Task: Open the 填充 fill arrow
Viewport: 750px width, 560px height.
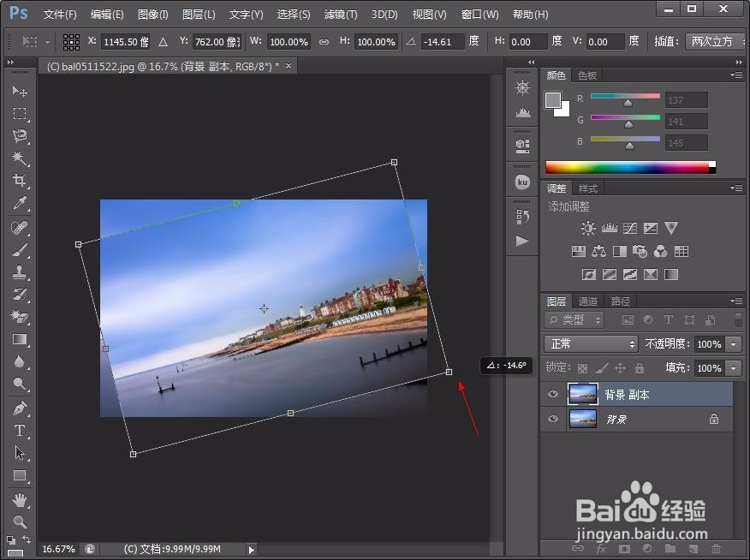Action: (x=733, y=368)
